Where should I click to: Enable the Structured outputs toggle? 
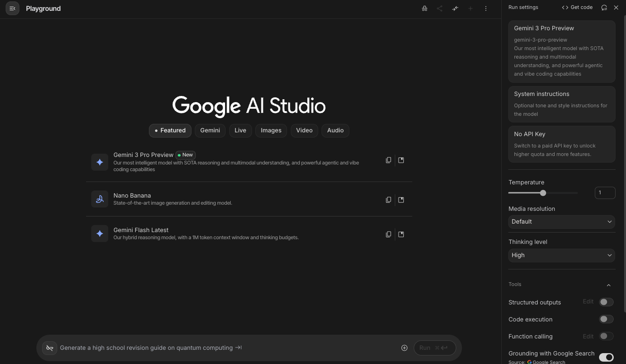[x=606, y=302]
